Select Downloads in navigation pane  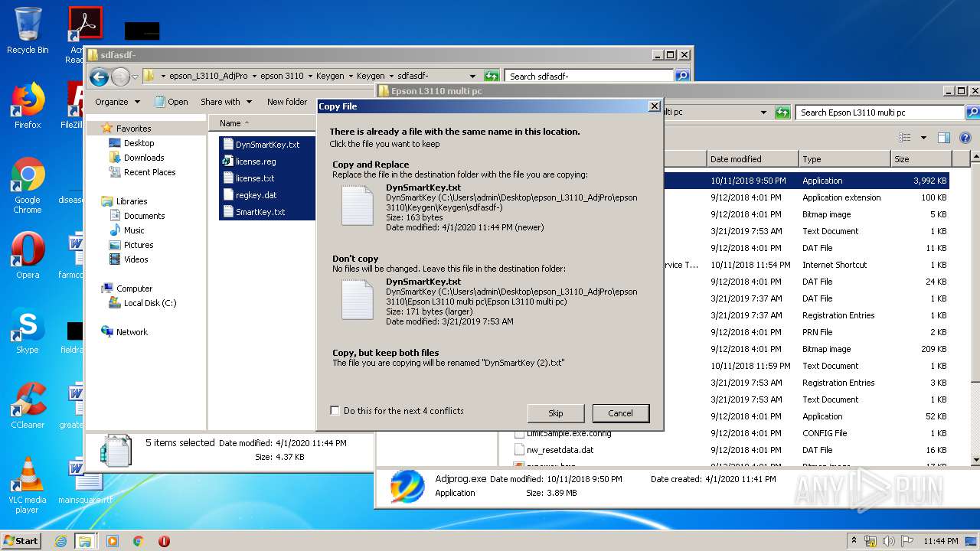144,158
